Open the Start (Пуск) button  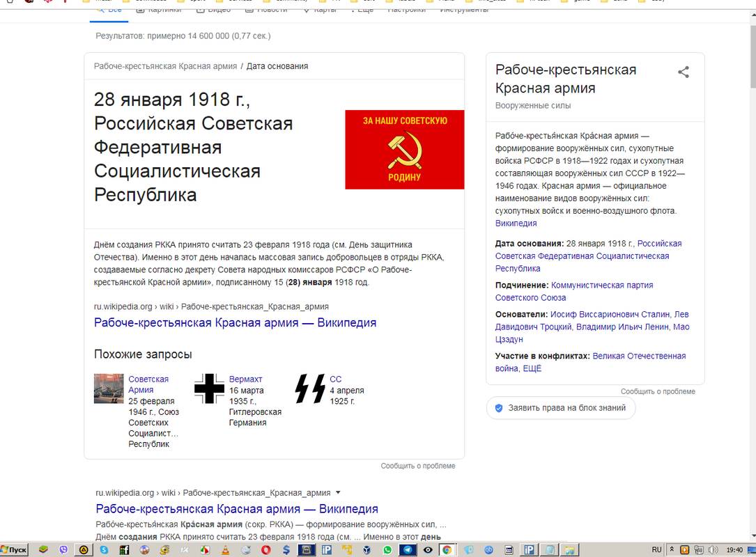pyautogui.click(x=15, y=550)
